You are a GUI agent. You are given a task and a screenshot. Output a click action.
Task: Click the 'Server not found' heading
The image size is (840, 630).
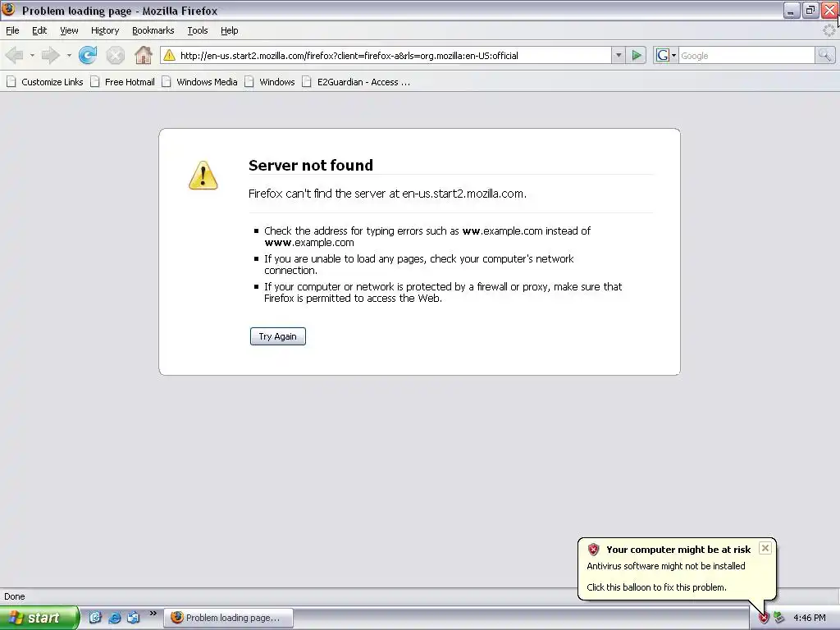click(x=311, y=165)
